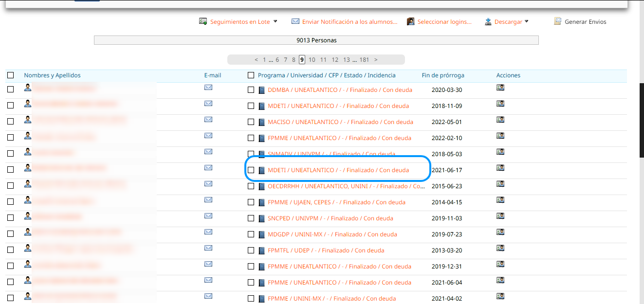Go to next page with > arrow

375,60
